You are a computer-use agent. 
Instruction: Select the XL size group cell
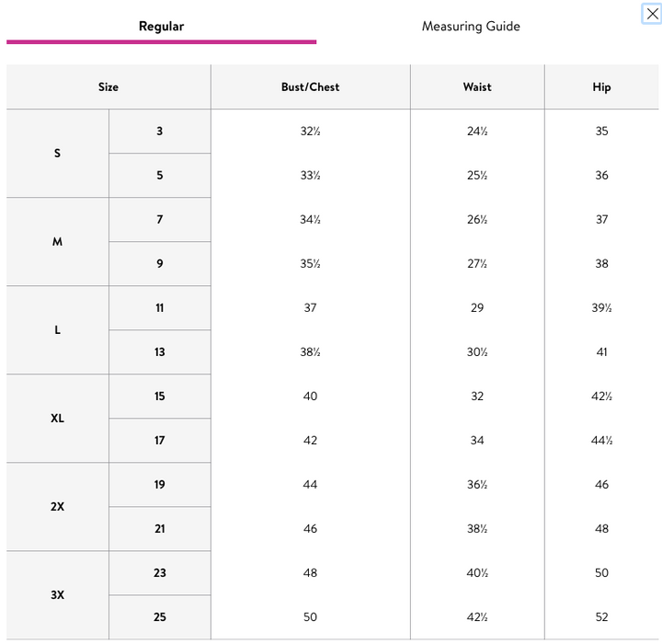coord(57,419)
